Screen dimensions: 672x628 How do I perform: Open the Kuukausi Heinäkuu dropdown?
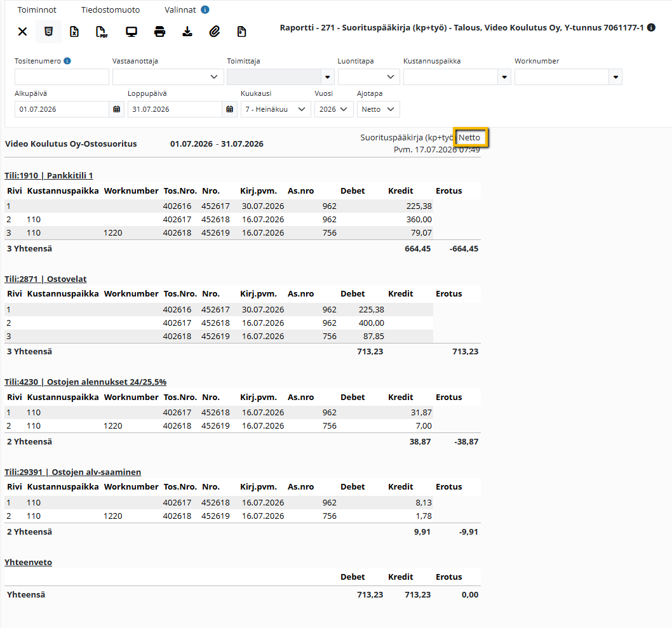point(276,109)
